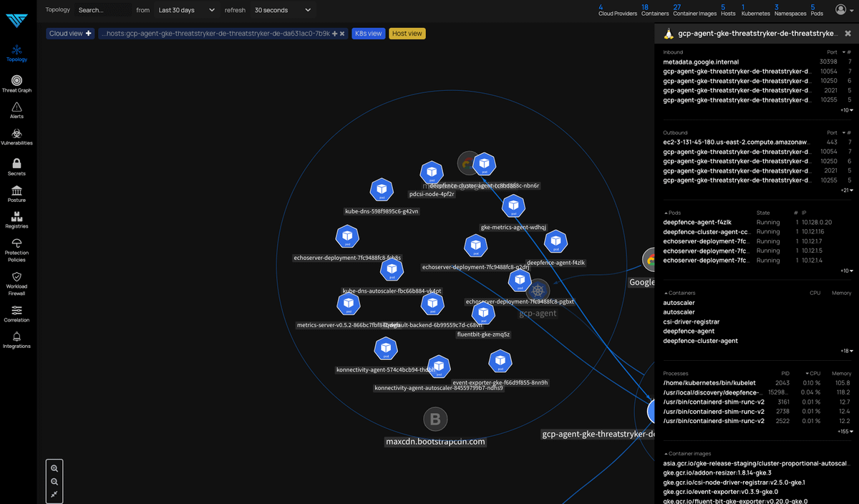Open the Alerts section in sidebar
Viewport: 859px width, 504px height.
pyautogui.click(x=16, y=107)
